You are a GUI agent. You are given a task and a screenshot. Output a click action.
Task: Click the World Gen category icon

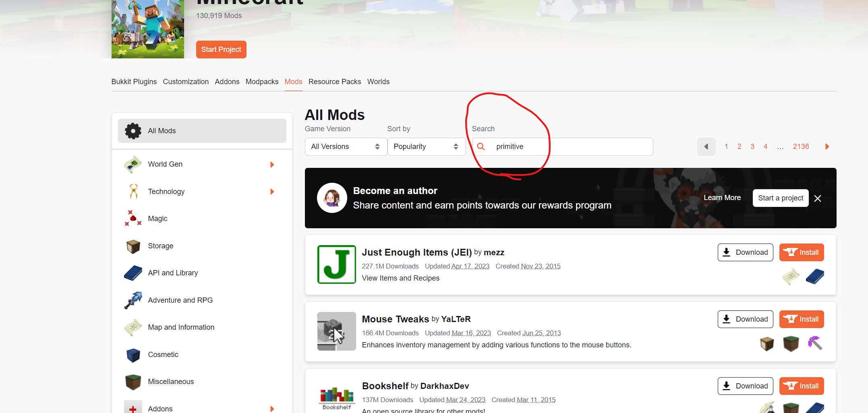pos(133,164)
